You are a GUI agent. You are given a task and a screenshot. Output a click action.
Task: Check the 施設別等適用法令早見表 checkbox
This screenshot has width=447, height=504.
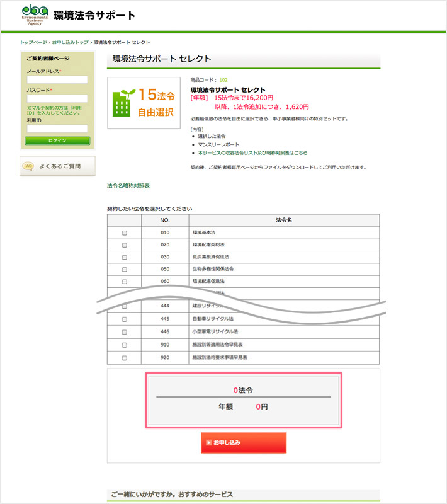click(124, 345)
